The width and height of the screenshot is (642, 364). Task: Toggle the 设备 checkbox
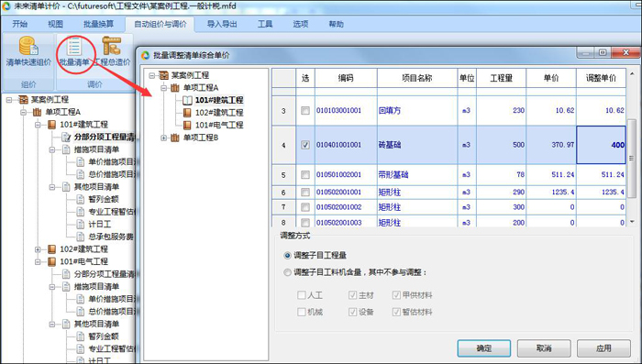tap(352, 312)
